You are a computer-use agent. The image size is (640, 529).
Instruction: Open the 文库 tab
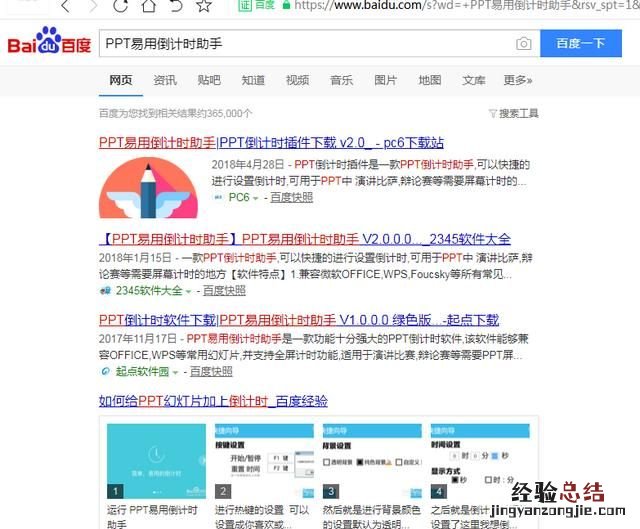tap(473, 80)
